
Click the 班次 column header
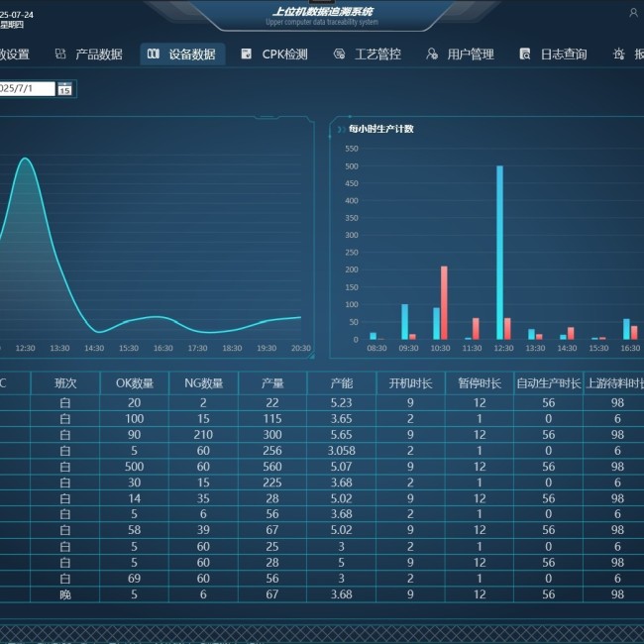(65, 383)
